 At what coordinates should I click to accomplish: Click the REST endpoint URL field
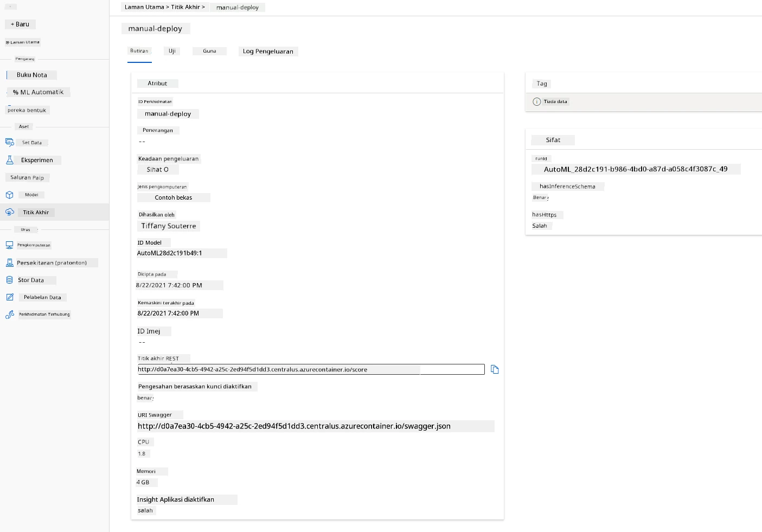[x=310, y=369]
